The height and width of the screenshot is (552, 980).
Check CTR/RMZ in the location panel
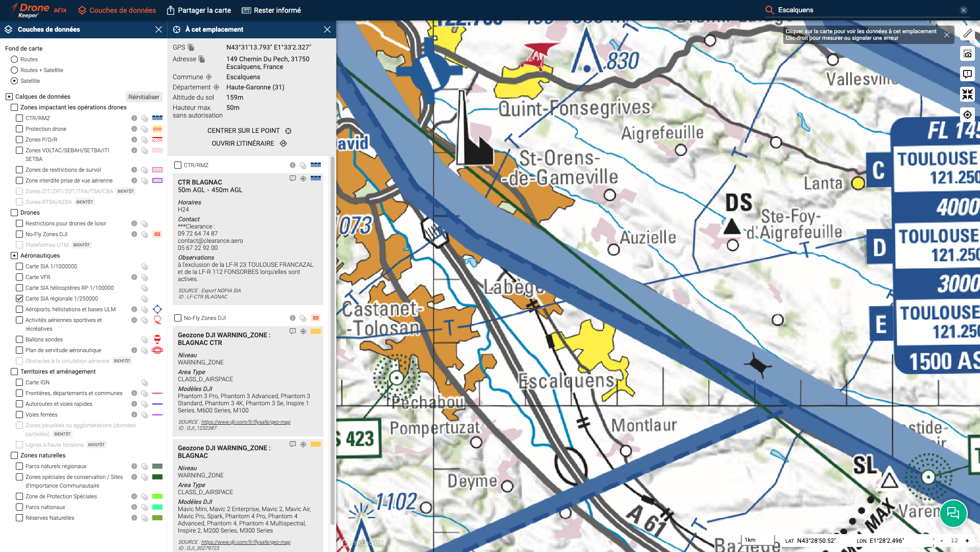(178, 165)
